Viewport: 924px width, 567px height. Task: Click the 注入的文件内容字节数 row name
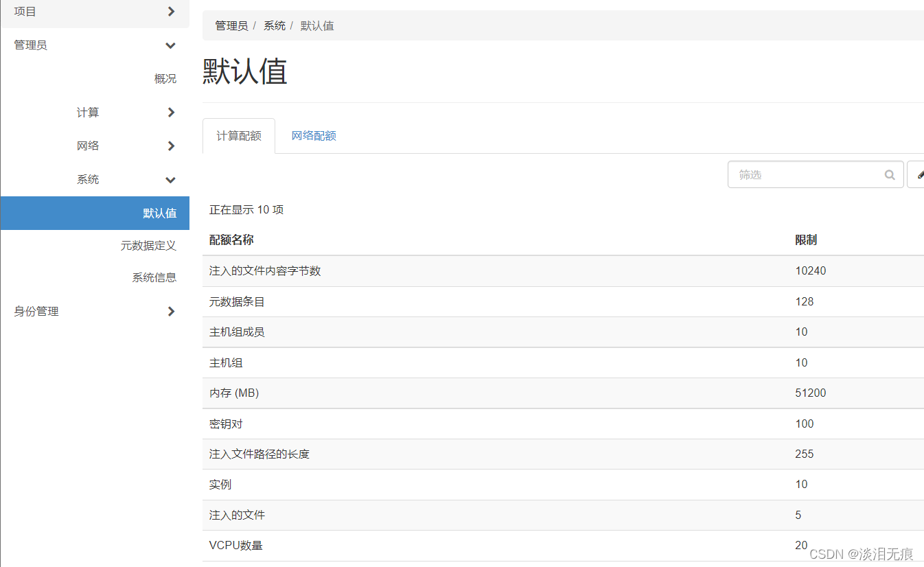tap(265, 270)
